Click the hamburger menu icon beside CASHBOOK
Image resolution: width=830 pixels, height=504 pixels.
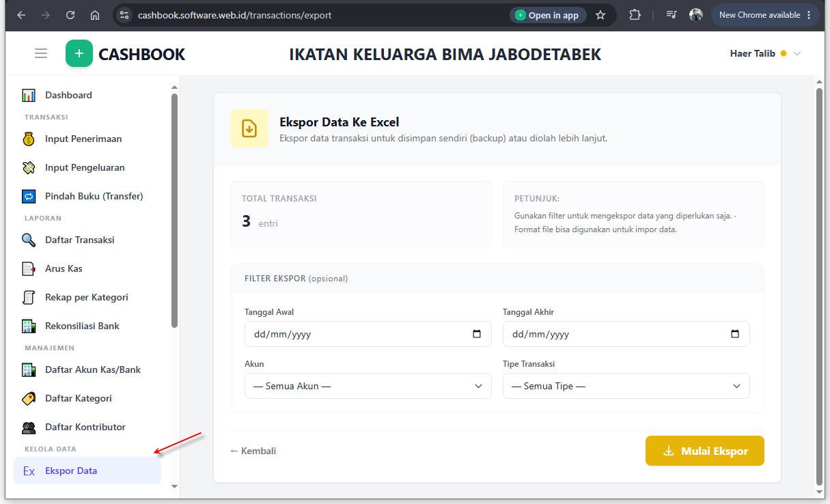[41, 53]
